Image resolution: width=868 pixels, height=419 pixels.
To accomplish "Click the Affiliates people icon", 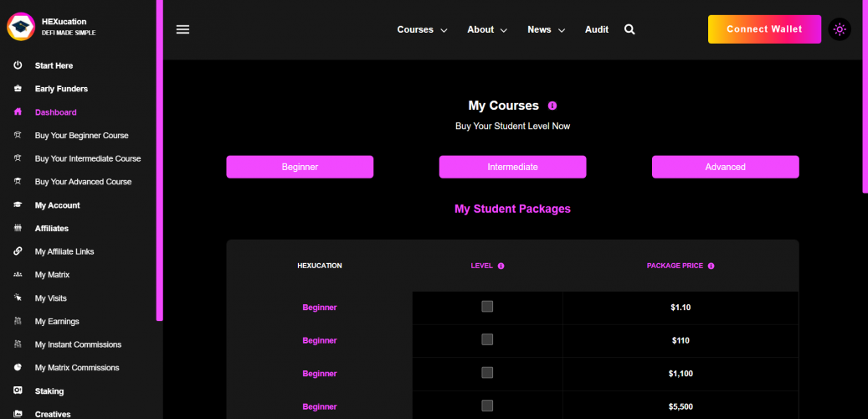I will (18, 228).
